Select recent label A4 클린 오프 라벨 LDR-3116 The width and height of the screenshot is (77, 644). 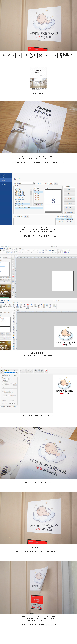pyautogui.click(x=65, y=219)
